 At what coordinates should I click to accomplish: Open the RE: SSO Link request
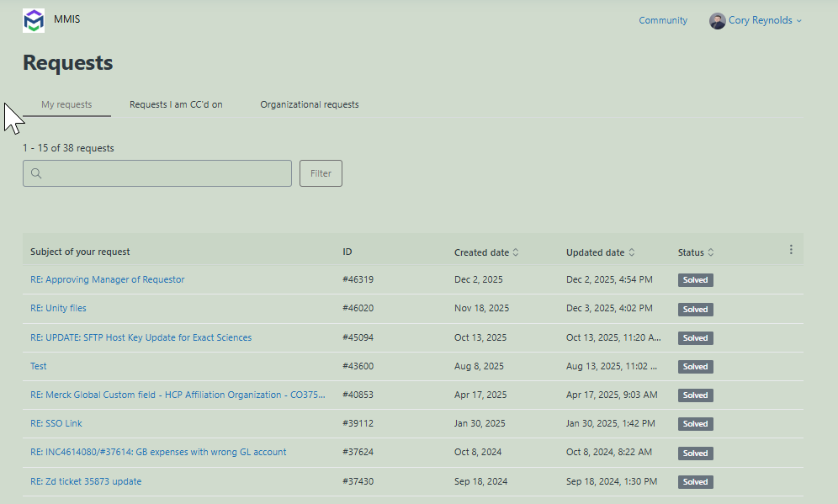(x=56, y=424)
